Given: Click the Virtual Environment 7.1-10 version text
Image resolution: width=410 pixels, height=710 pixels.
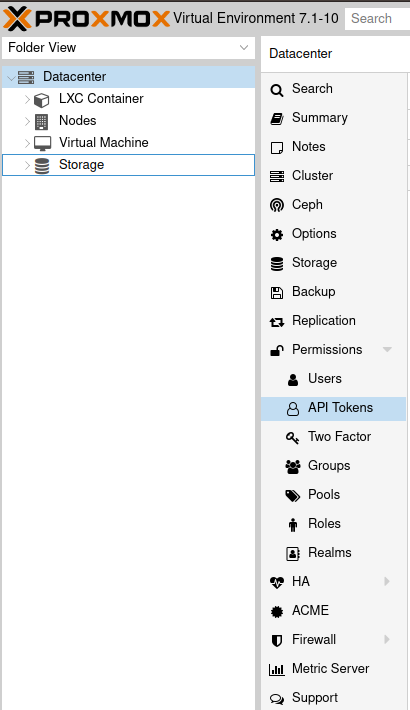Looking at the screenshot, I should click(256, 18).
